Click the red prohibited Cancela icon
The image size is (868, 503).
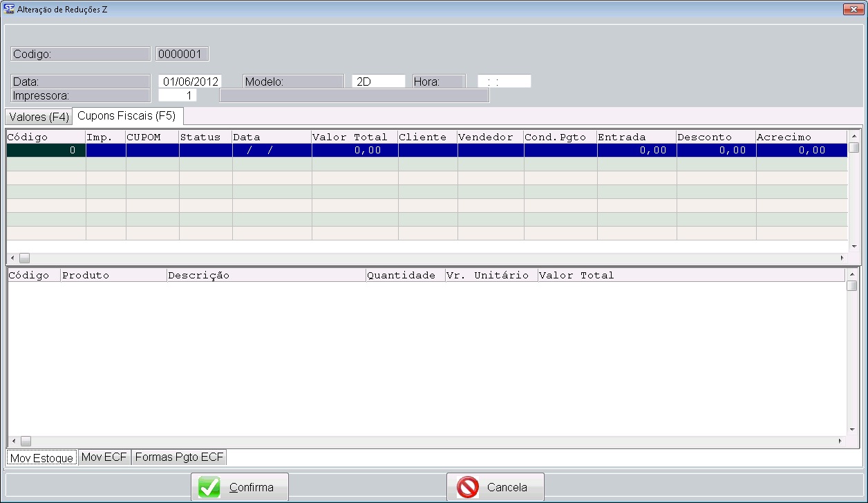point(468,487)
